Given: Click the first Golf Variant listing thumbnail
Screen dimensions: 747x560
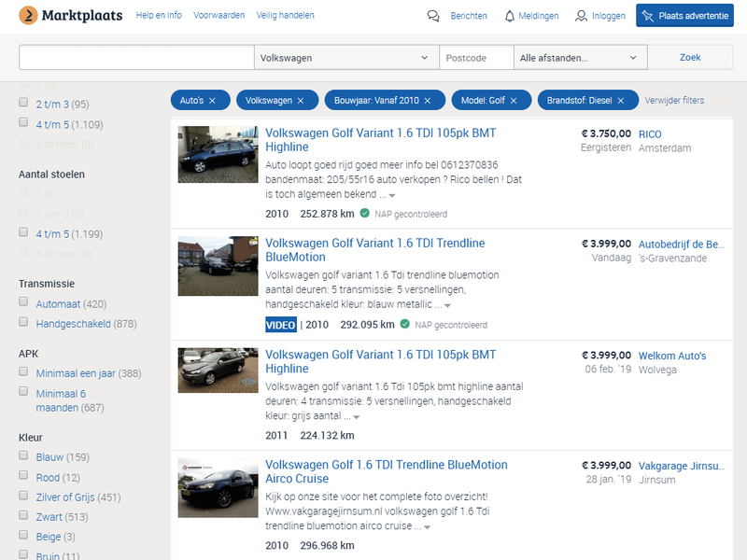Looking at the screenshot, I should coord(217,155).
